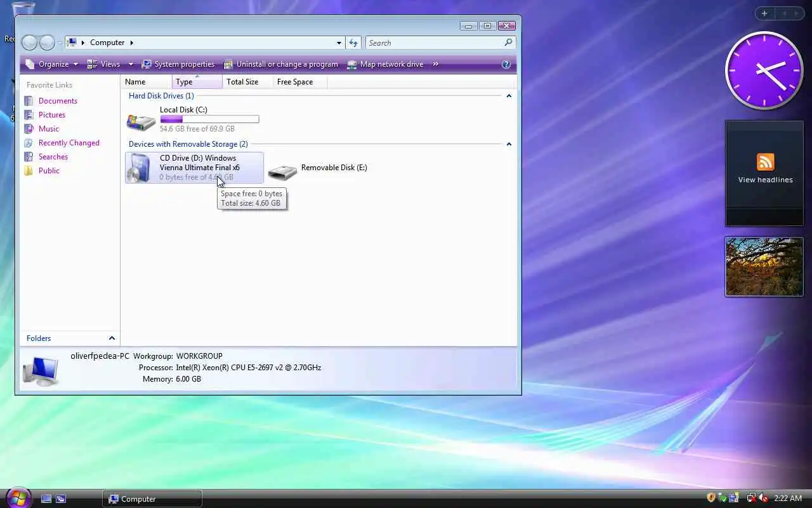The image size is (812, 508).
Task: Sort by the Name column header
Action: (147, 82)
